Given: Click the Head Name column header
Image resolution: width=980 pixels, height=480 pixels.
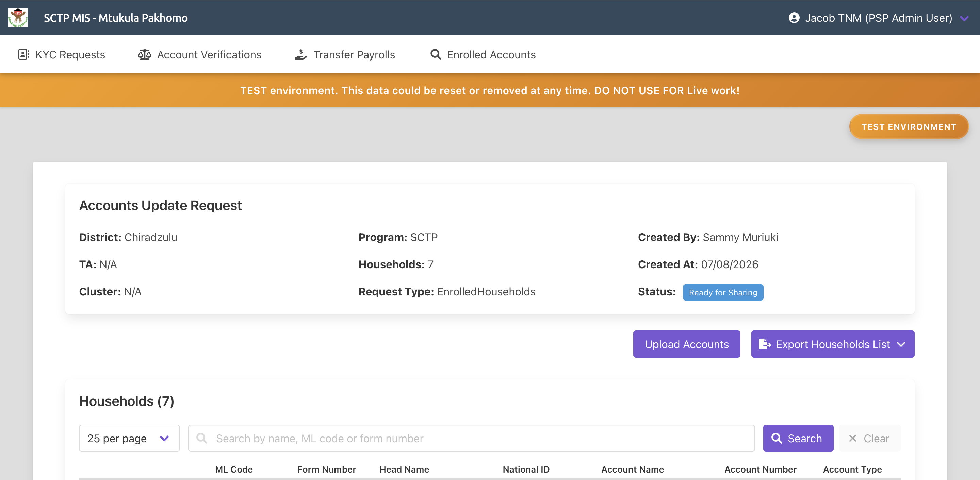Looking at the screenshot, I should point(404,469).
